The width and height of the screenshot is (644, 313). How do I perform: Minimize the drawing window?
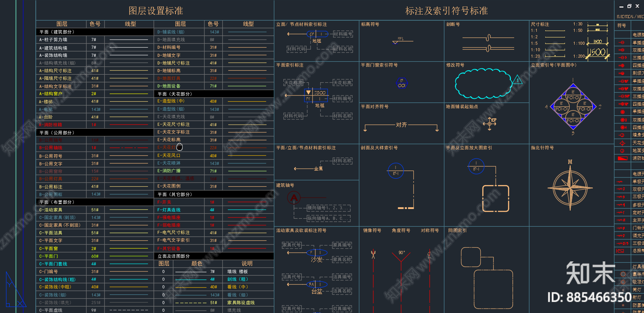point(621,6)
